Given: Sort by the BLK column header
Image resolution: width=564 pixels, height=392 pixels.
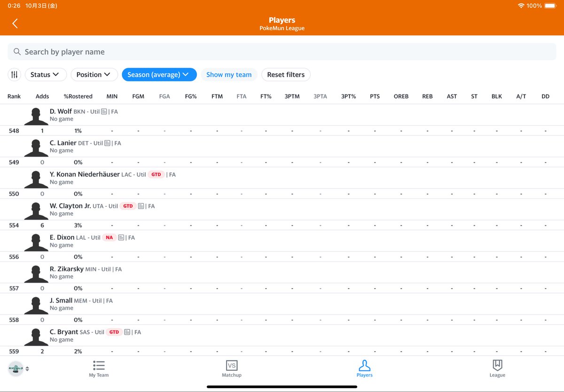Looking at the screenshot, I should coord(497,96).
